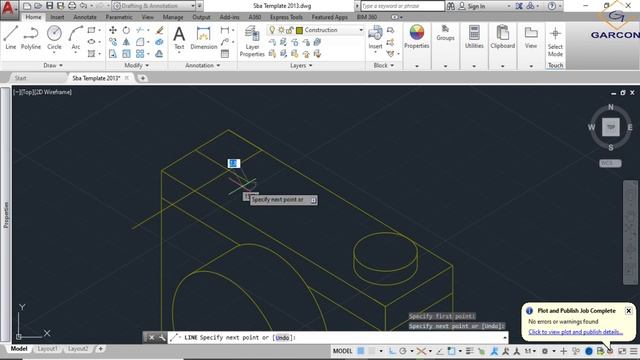This screenshot has width=640, height=360.
Task: Expand the Layers panel
Action: coord(301,65)
